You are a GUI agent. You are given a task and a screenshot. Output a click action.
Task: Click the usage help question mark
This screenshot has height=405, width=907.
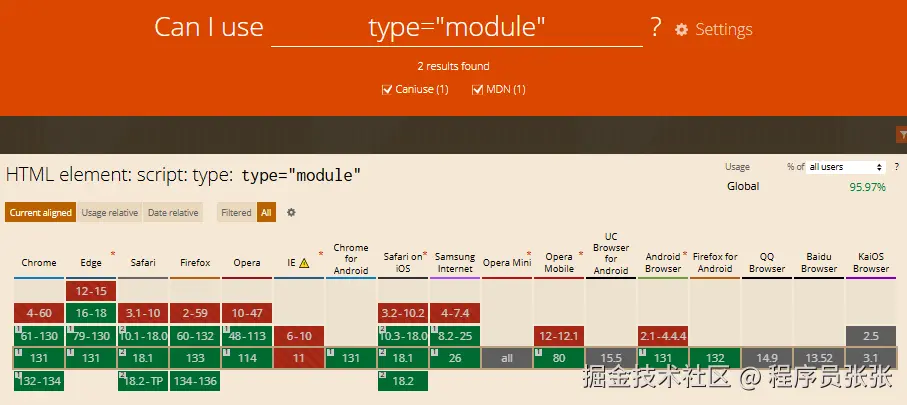(x=897, y=167)
